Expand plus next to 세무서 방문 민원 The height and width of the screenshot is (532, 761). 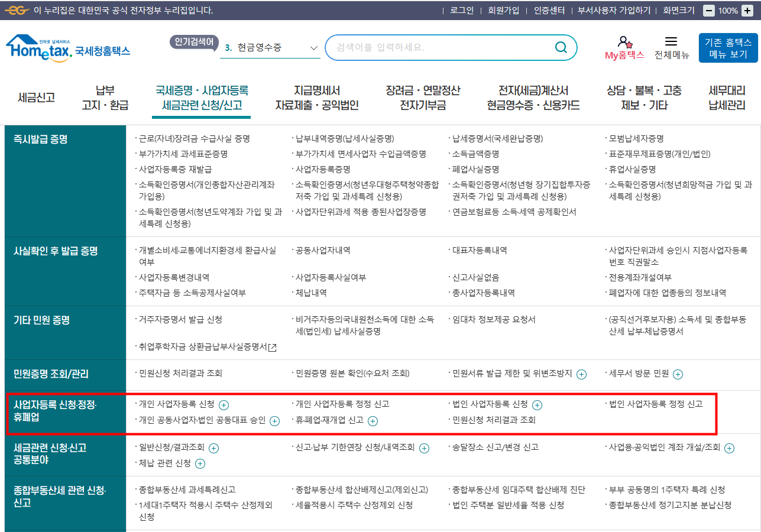click(x=678, y=374)
